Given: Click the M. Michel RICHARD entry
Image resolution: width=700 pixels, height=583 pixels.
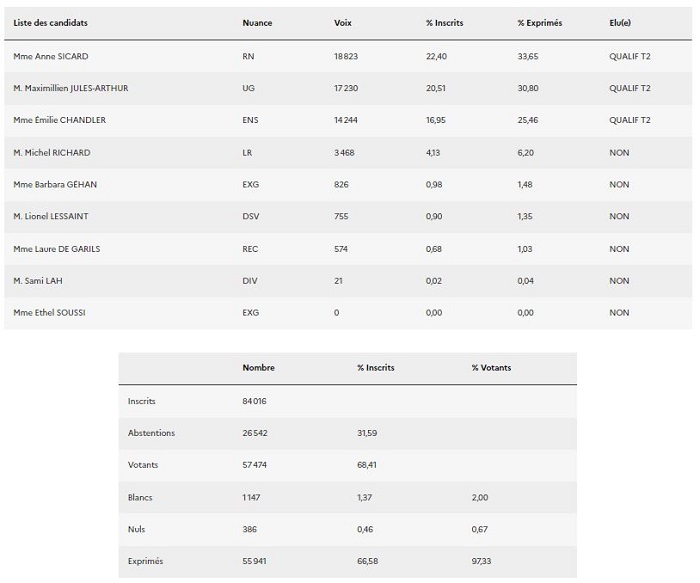Looking at the screenshot, I should 52,153.
